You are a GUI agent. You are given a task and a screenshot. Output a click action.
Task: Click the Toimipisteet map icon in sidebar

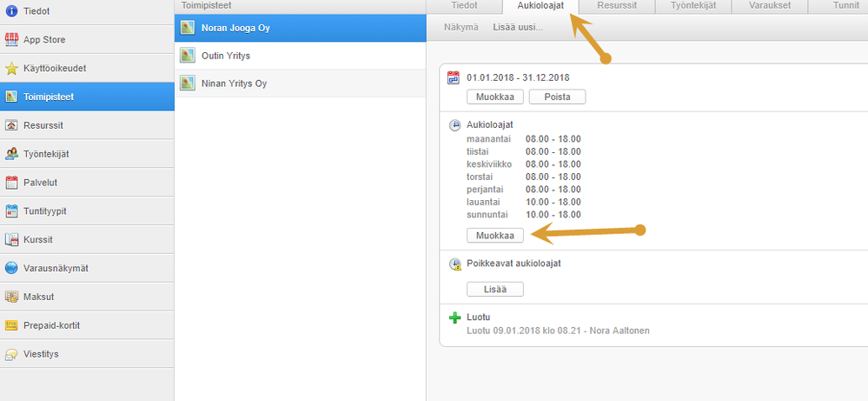[x=11, y=97]
